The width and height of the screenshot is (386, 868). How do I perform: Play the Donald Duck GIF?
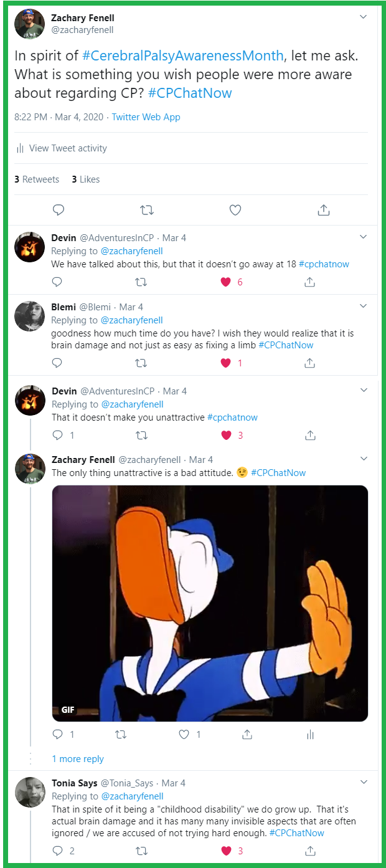pos(210,603)
